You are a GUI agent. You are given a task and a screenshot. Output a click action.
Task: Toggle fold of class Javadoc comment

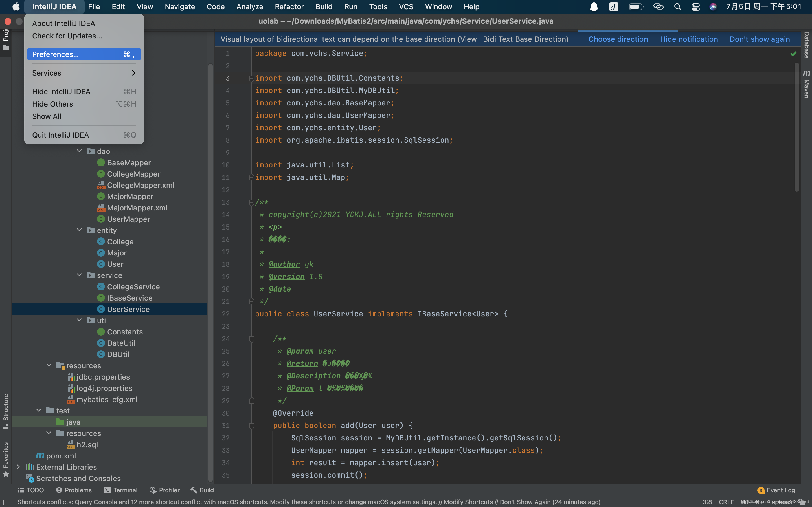point(252,202)
